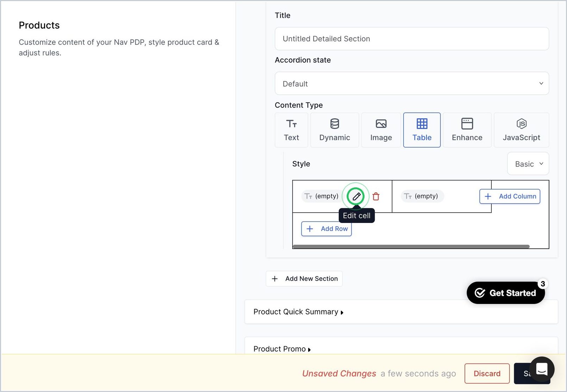The image size is (567, 392).
Task: Choose the Image content type
Action: coord(381,130)
